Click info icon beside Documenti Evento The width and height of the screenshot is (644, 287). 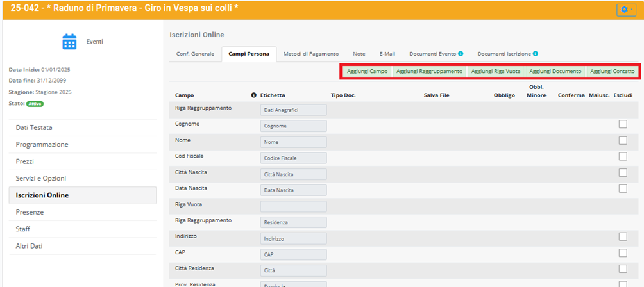pyautogui.click(x=461, y=54)
